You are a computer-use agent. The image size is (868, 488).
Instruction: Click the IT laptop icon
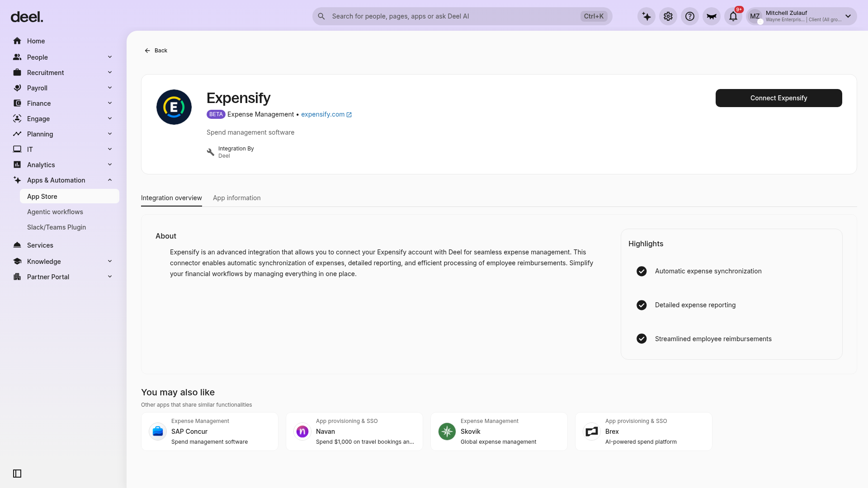coord(17,150)
